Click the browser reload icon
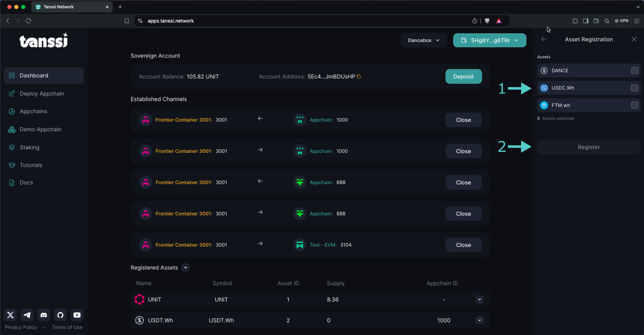644x335 pixels. [x=28, y=21]
